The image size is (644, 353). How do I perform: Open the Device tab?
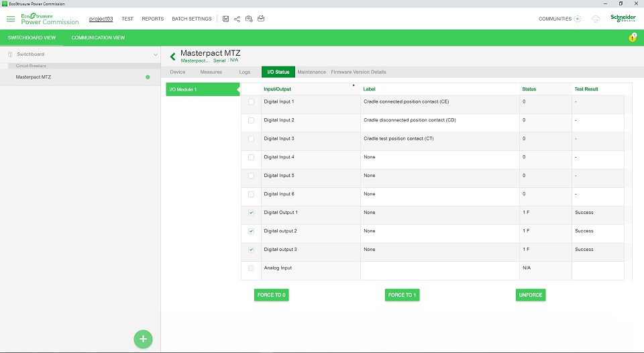(177, 72)
